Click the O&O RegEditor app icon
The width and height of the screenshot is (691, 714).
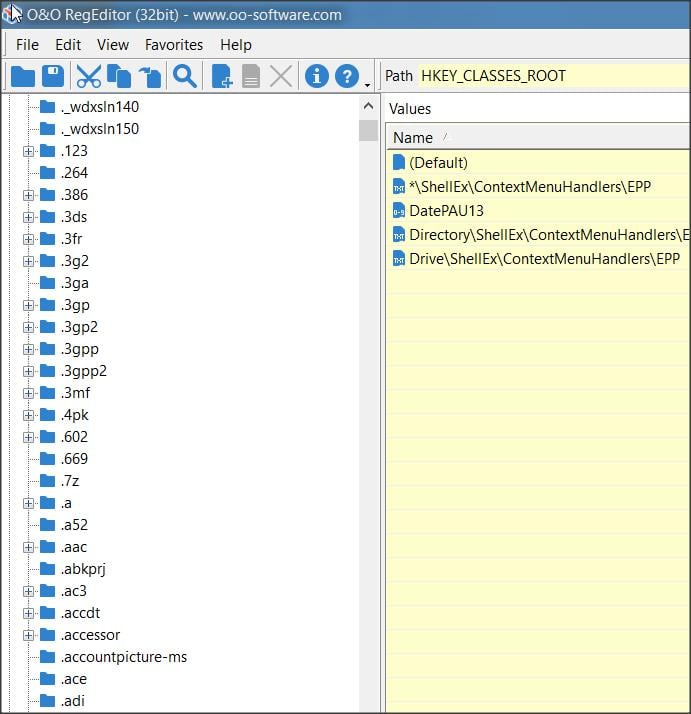[x=11, y=14]
